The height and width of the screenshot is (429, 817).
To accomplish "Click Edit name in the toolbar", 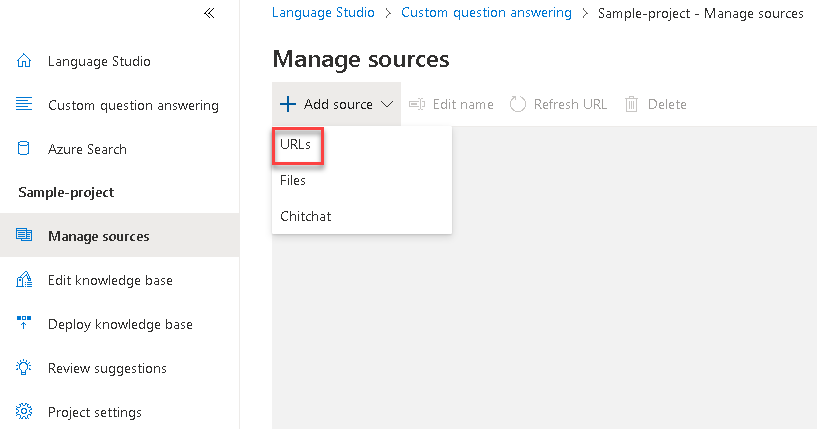I will 451,104.
